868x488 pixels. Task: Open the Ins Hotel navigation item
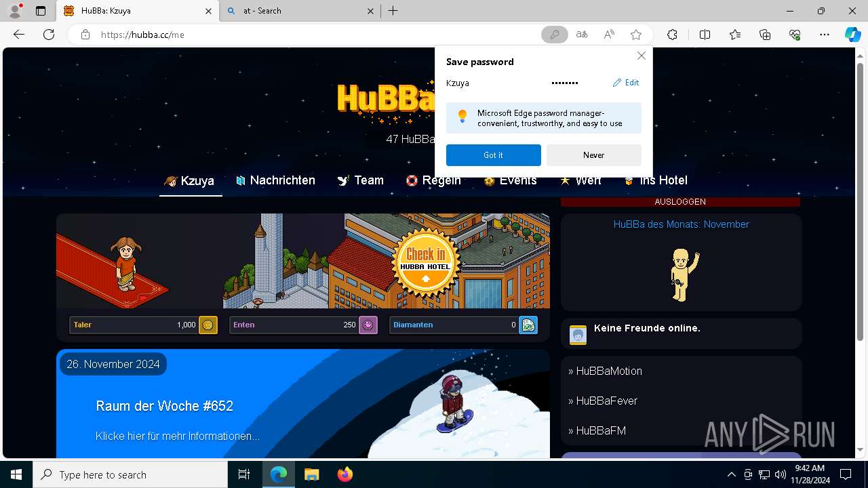(x=656, y=180)
